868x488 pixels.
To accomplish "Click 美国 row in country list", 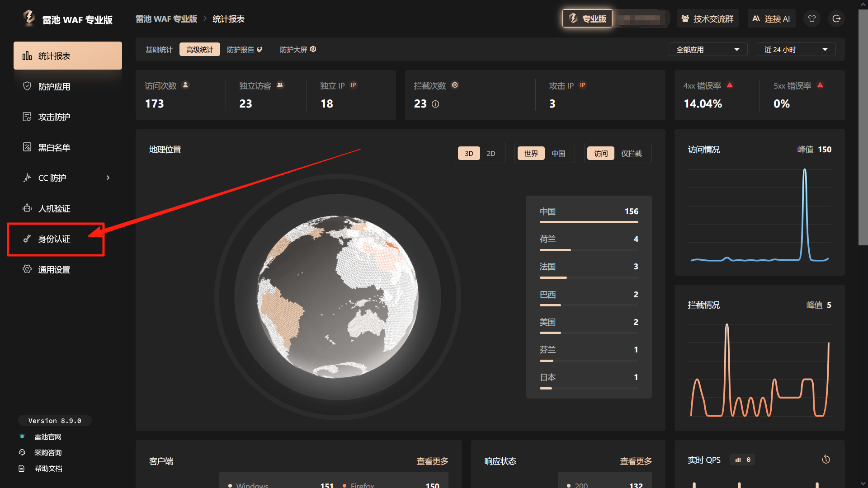I will tap(589, 325).
